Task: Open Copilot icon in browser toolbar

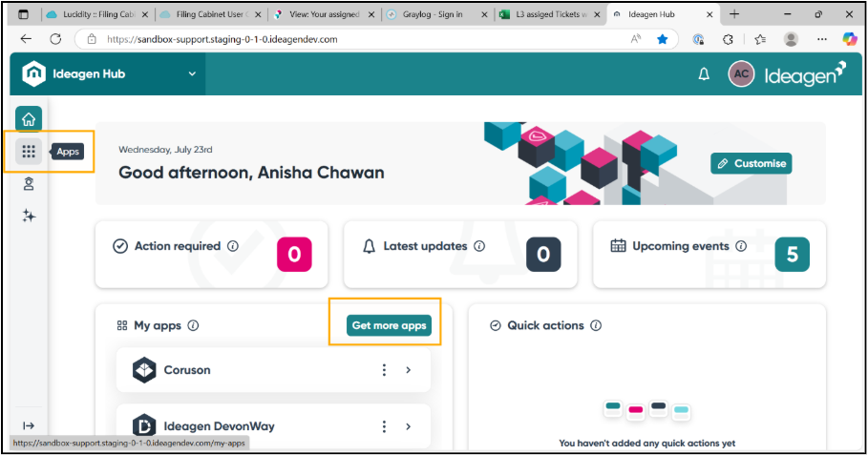Action: pyautogui.click(x=850, y=39)
